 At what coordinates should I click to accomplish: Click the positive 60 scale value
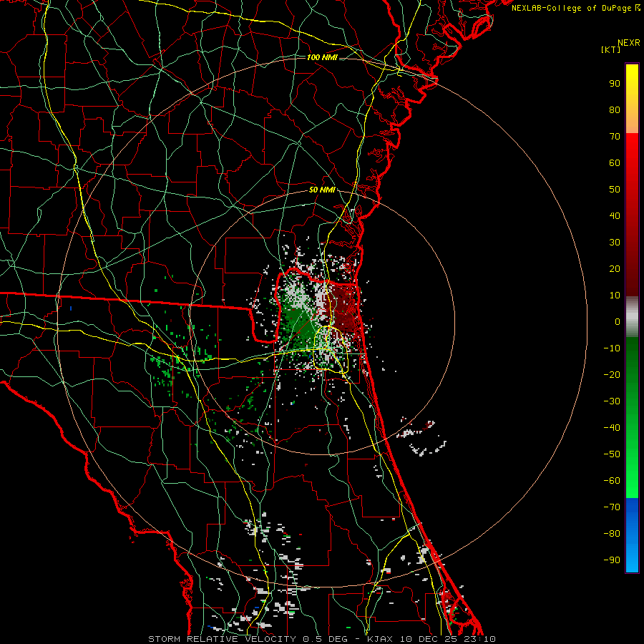[x=615, y=163]
